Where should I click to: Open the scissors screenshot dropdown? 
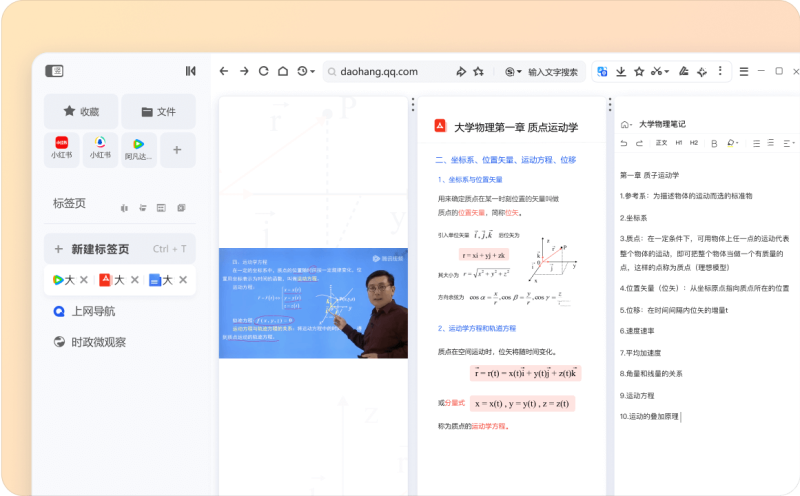point(659,71)
